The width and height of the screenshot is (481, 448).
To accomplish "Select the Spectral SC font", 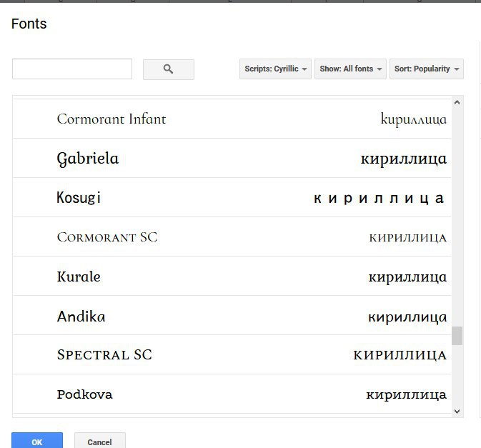I will click(104, 355).
